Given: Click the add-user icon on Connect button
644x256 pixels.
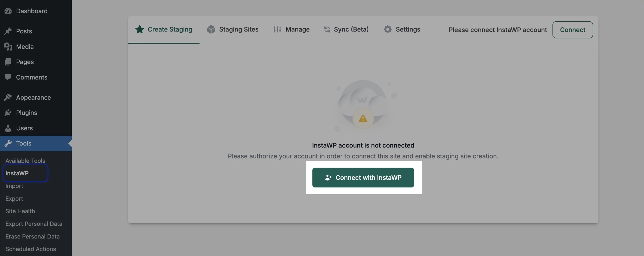Looking at the screenshot, I should [328, 178].
